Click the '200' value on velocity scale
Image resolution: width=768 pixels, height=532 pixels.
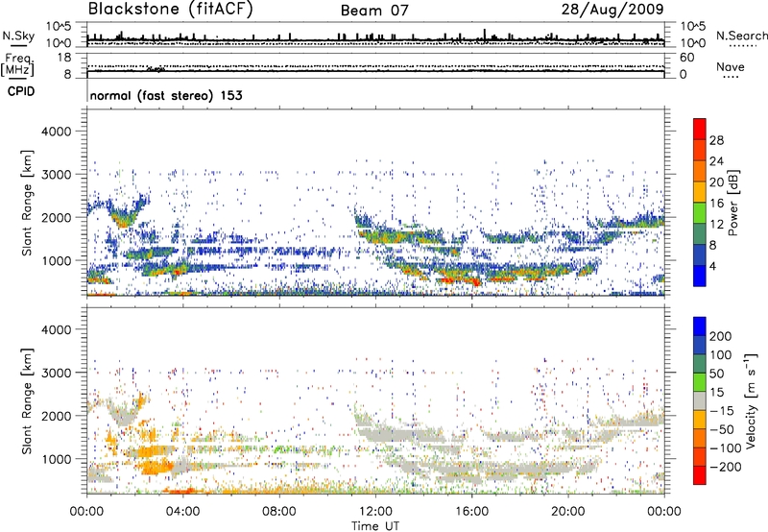(x=721, y=336)
